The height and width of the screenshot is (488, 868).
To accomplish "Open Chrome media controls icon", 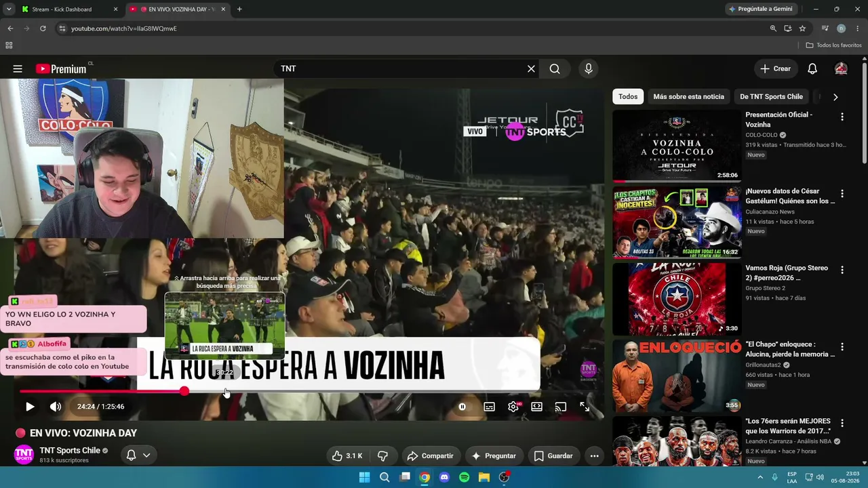I will pos(825,28).
